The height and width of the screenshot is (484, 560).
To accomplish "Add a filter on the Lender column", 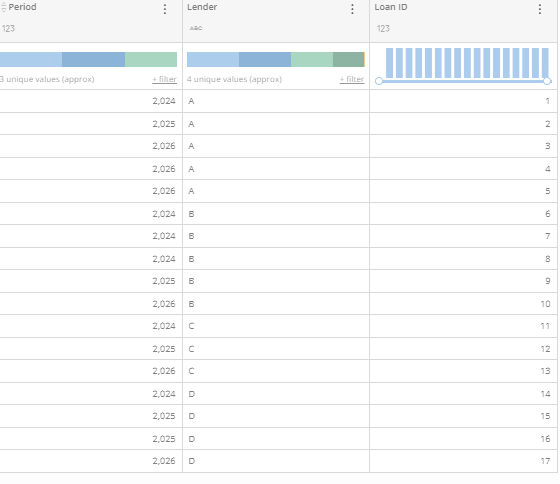I will [352, 79].
